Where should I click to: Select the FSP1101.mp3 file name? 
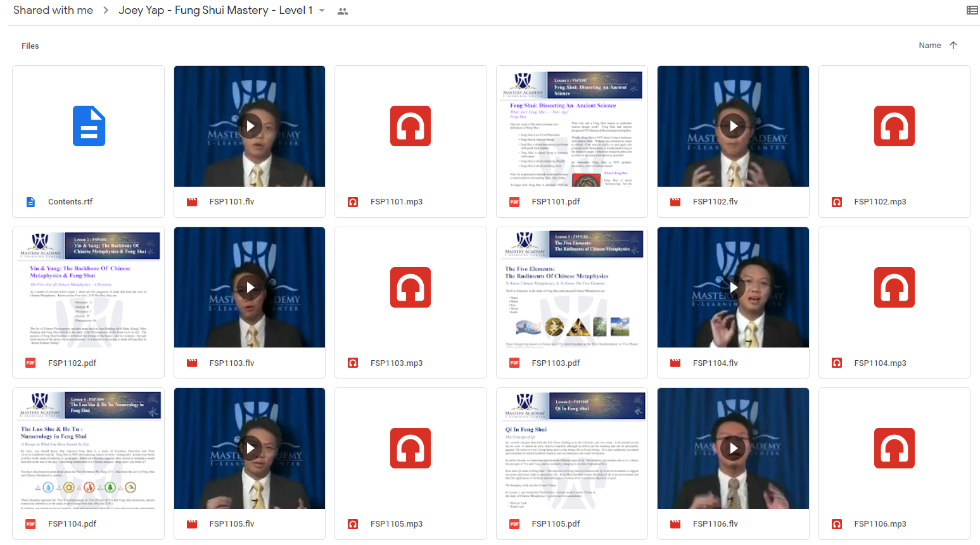tap(397, 202)
